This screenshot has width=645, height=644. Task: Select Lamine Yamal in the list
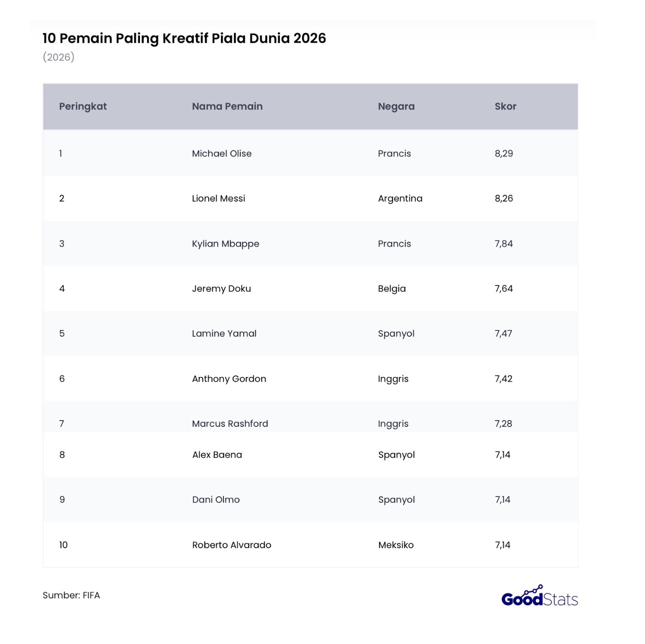pyautogui.click(x=224, y=333)
